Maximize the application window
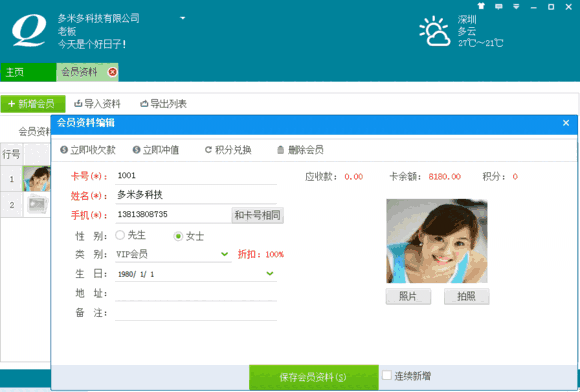 pos(551,7)
